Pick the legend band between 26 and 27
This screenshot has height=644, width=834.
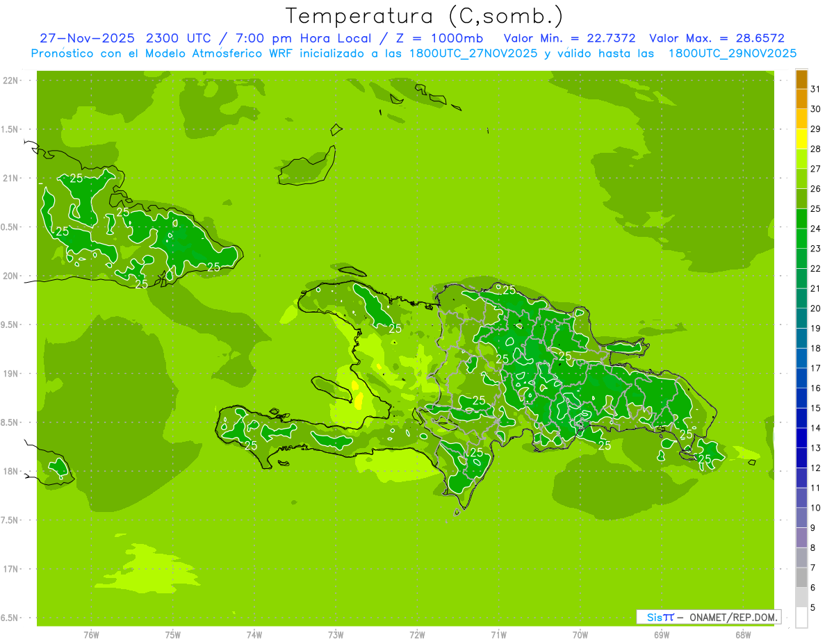pyautogui.click(x=801, y=179)
